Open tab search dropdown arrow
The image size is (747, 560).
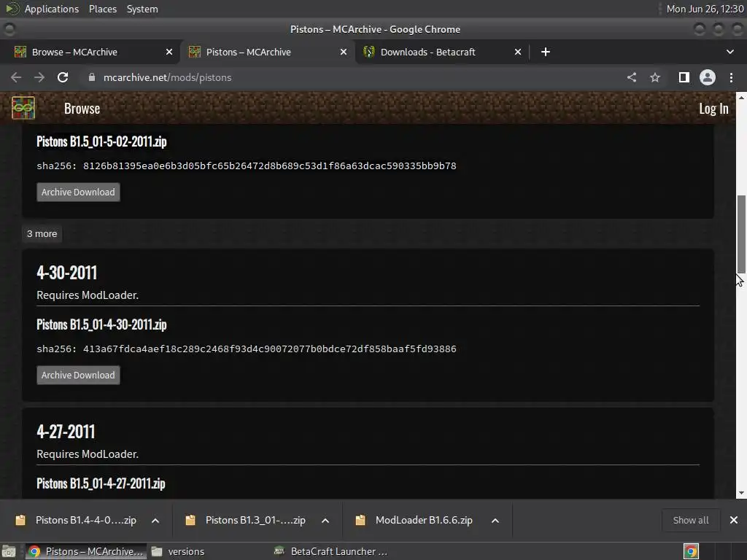729,52
